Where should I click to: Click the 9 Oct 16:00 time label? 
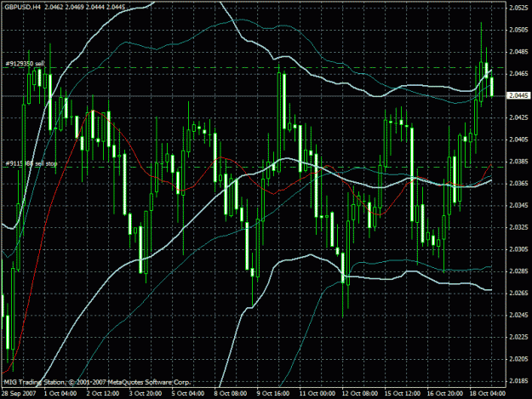coord(273,394)
